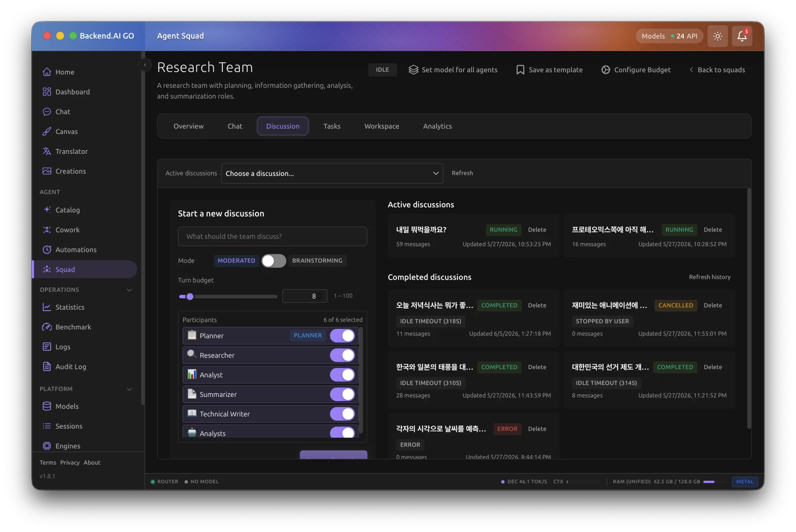796x532 pixels.
Task: Toggle the Technical Writer participant
Action: (342, 414)
